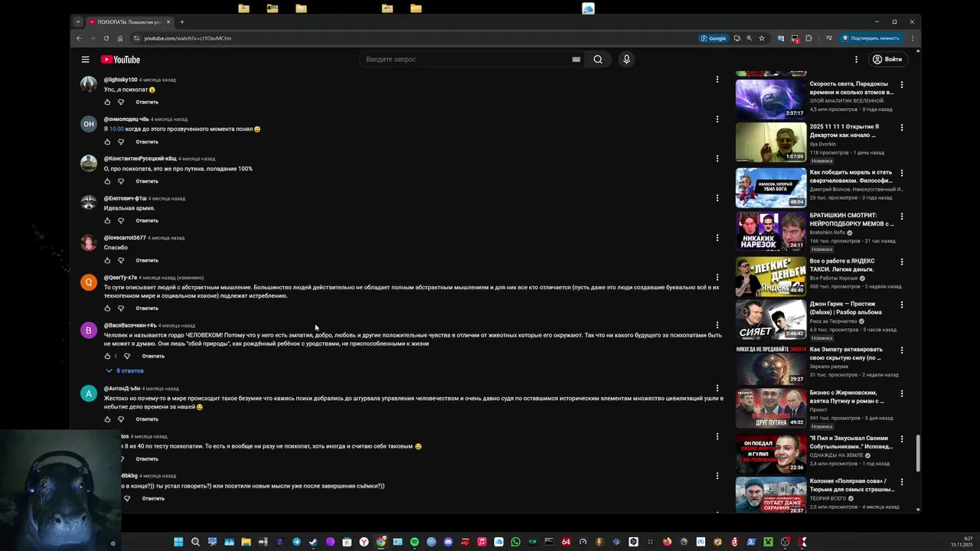Open the @lightsky100 profile avatar
This screenshot has width=980, height=551.
[89, 84]
